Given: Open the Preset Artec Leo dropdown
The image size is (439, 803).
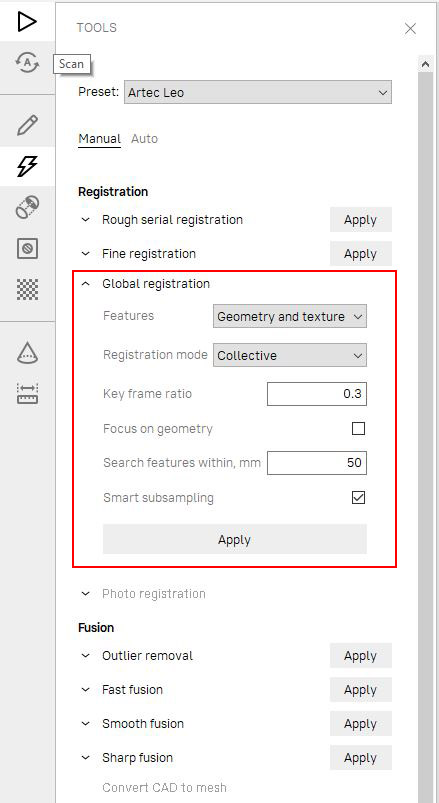Looking at the screenshot, I should point(258,93).
